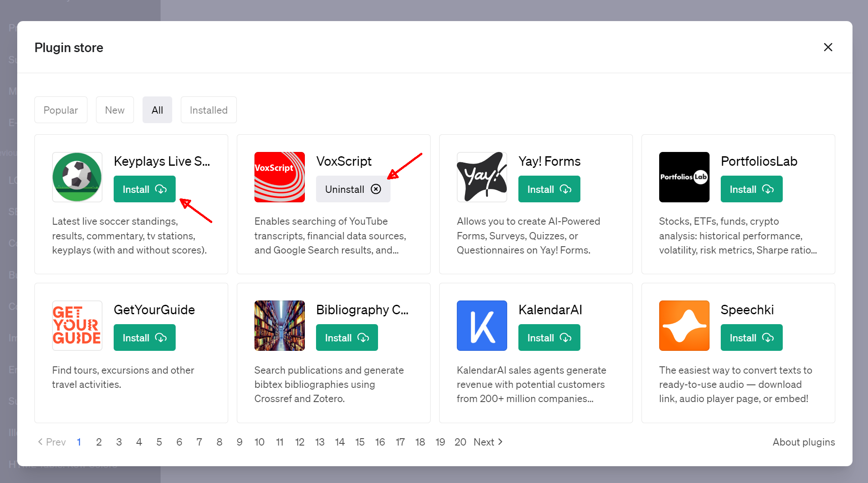Install the Keyplays Live Soccer plugin

coord(144,189)
